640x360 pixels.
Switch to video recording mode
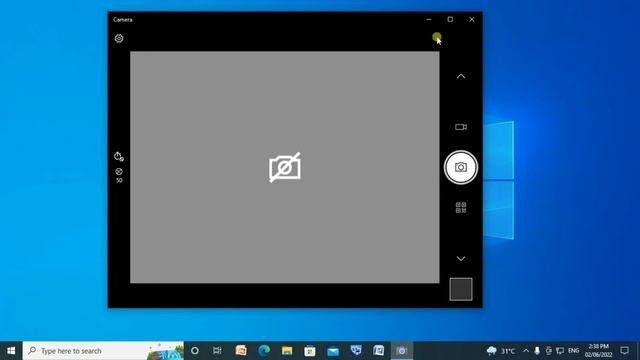tap(461, 127)
